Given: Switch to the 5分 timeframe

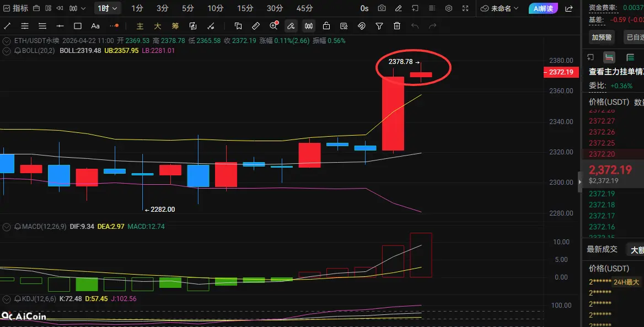Looking at the screenshot, I should click(x=187, y=8).
